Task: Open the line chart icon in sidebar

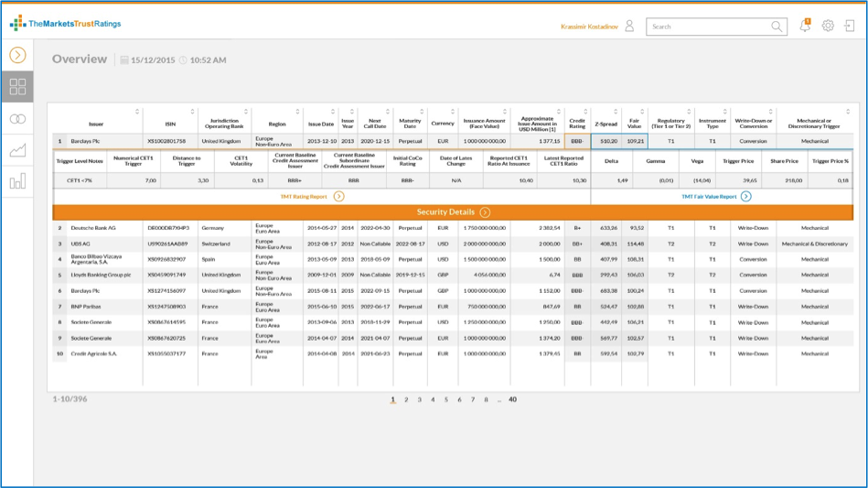Action: click(17, 150)
